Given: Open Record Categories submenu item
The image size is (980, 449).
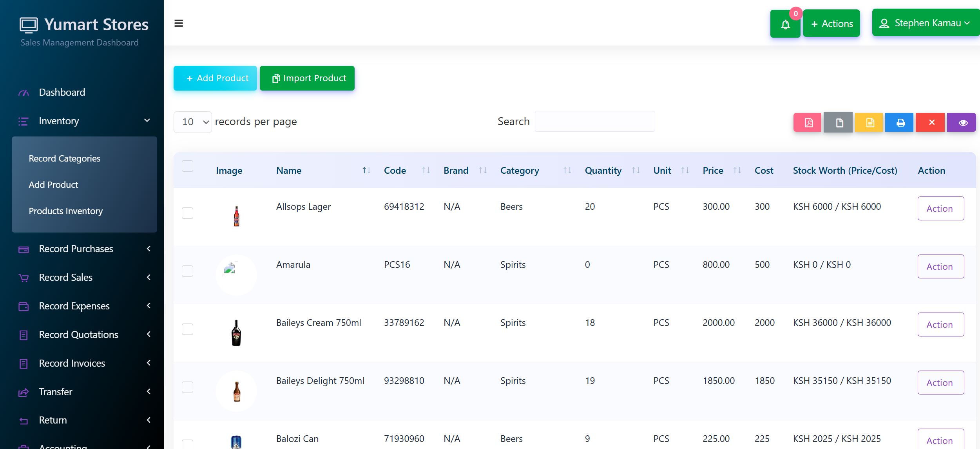Looking at the screenshot, I should (65, 158).
